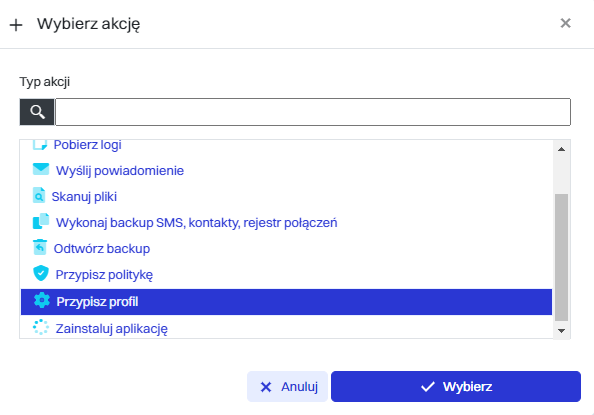This screenshot has height=415, width=594.
Task: Click the envelope icon for Wyślij powiadomienie
Action: [41, 169]
